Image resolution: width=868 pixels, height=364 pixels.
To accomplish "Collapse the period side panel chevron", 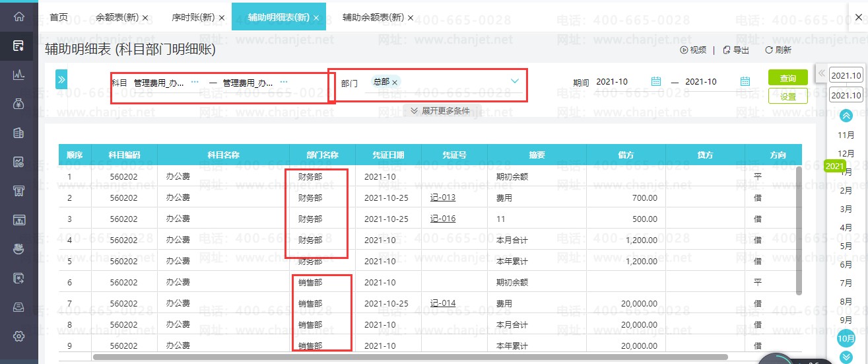I will click(x=822, y=73).
